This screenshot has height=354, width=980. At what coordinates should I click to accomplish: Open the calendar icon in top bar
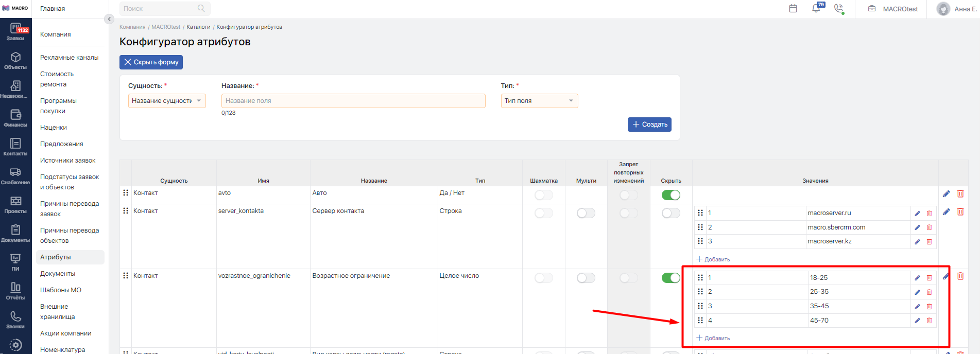click(793, 9)
